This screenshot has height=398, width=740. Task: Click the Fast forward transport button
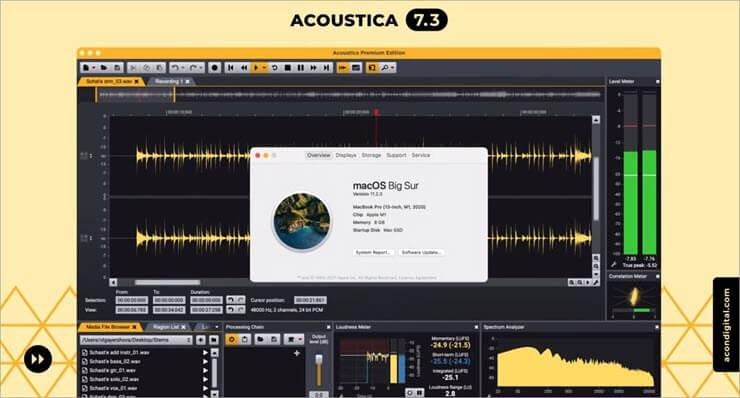click(313, 68)
